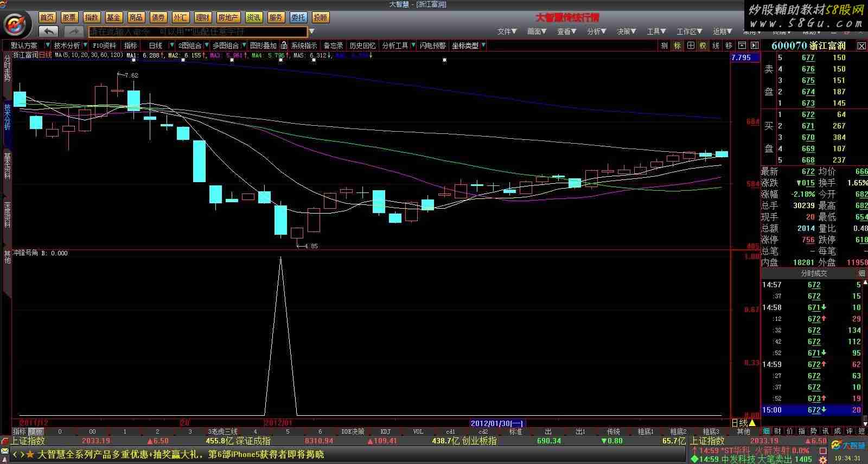Open the 外汇 forex section
The width and height of the screenshot is (868, 464).
[x=181, y=17]
